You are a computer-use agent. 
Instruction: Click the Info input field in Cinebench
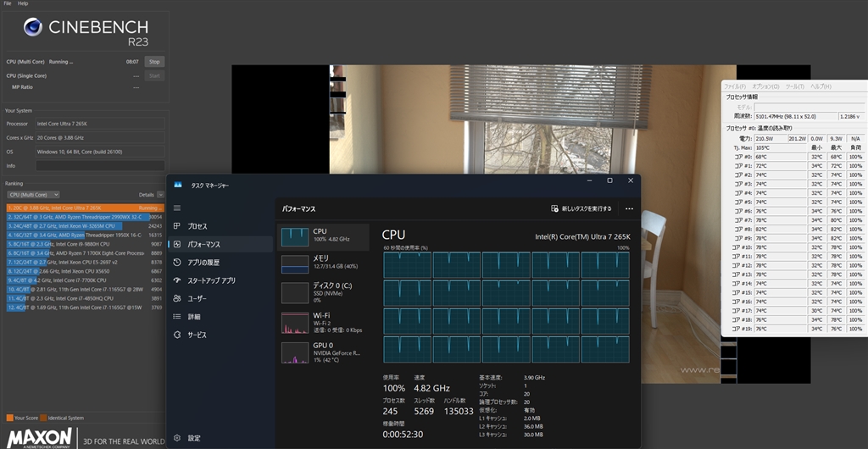(x=100, y=166)
